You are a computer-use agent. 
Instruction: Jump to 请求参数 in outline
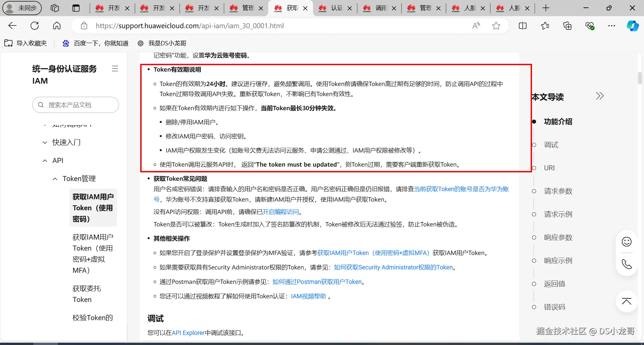[558, 191]
